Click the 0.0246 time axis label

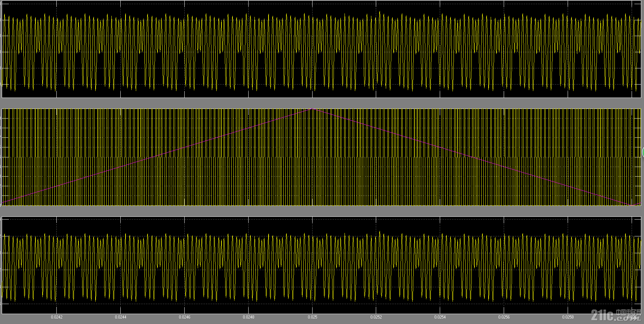[185, 317]
